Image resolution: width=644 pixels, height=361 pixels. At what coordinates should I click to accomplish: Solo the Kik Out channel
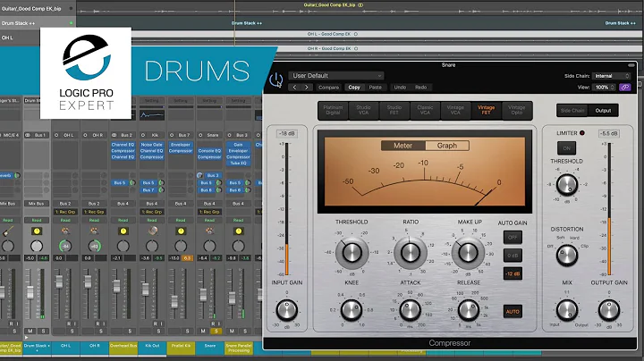click(158, 331)
